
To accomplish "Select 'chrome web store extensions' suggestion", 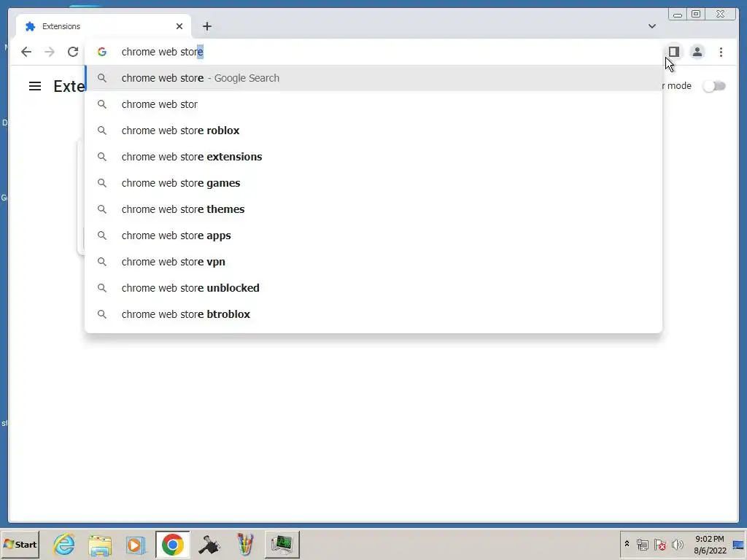I will click(x=373, y=157).
